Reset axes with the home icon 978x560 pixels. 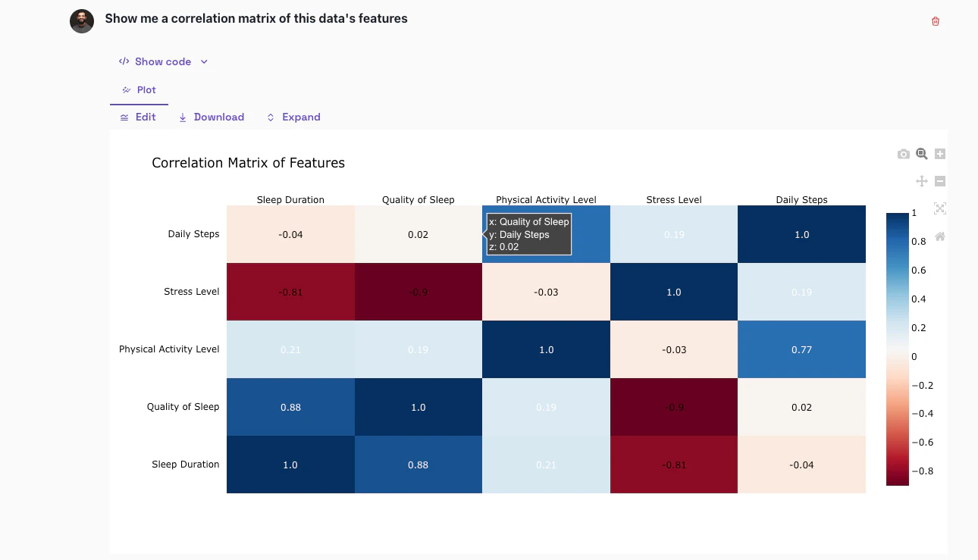tap(940, 237)
